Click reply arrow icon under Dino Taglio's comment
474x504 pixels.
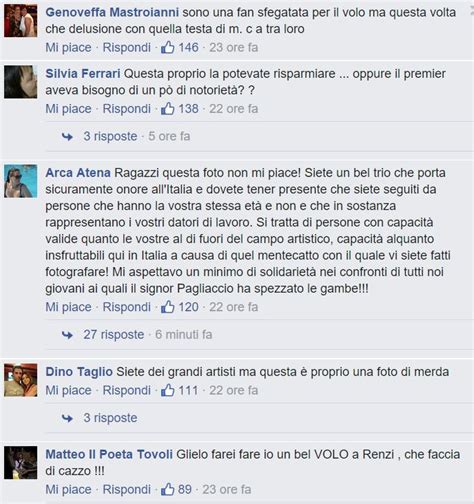pos(67,418)
